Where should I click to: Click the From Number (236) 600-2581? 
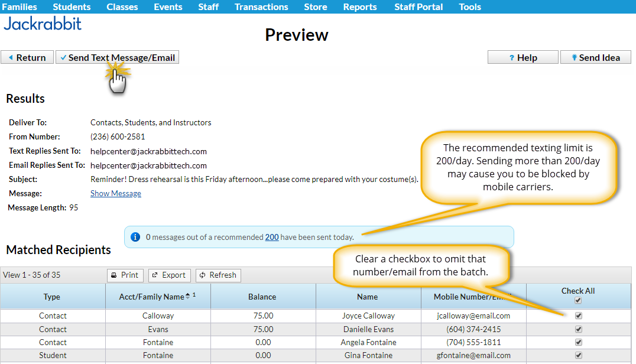[118, 136]
